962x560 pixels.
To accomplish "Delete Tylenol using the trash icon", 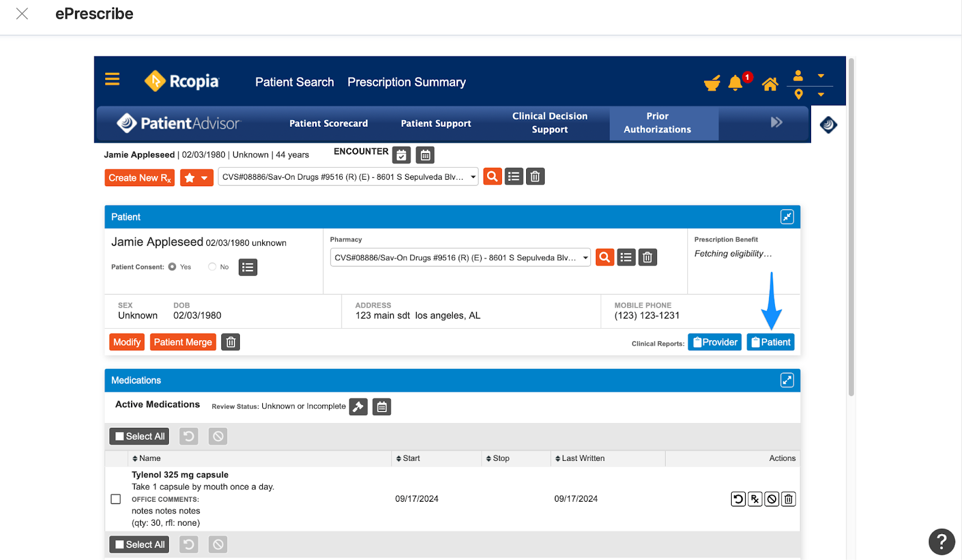I will pyautogui.click(x=788, y=498).
